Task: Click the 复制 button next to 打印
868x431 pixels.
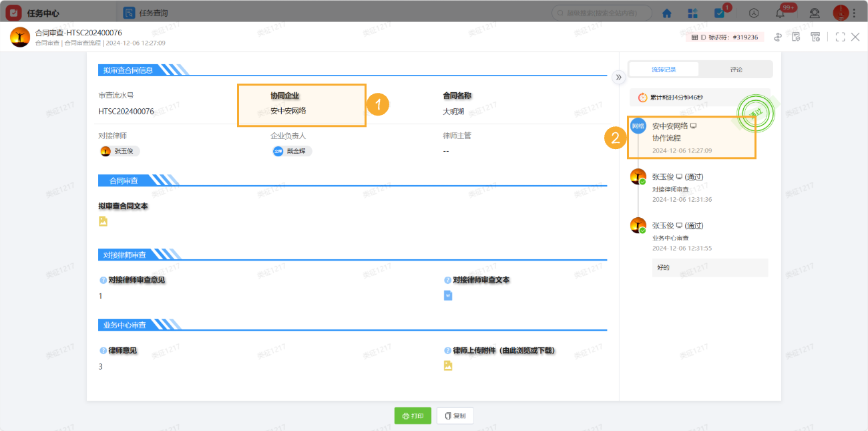Action: [455, 415]
